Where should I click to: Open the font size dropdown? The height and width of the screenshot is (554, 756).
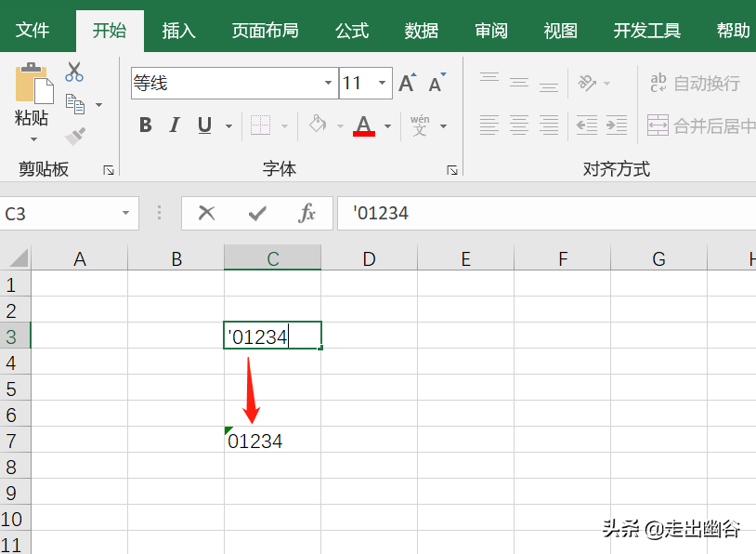point(382,83)
